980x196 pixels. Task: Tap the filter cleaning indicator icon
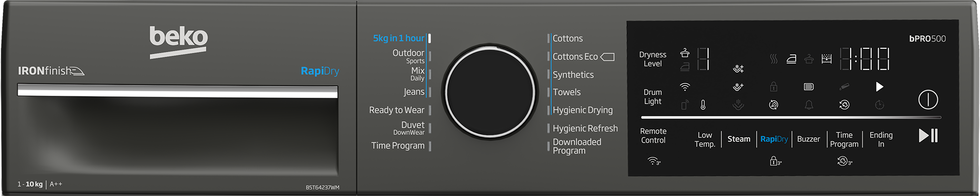[808, 87]
